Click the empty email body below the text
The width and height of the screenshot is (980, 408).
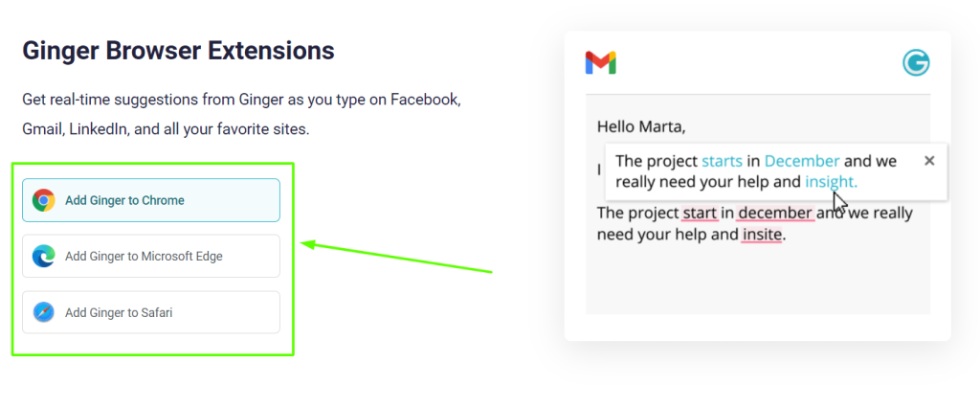point(756,283)
